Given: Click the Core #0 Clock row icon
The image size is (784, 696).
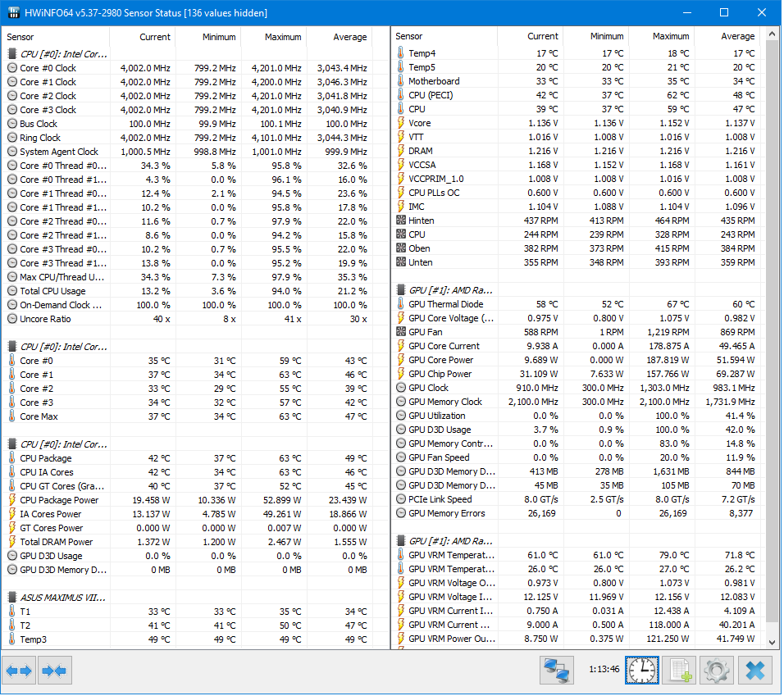Looking at the screenshot, I should [x=12, y=68].
